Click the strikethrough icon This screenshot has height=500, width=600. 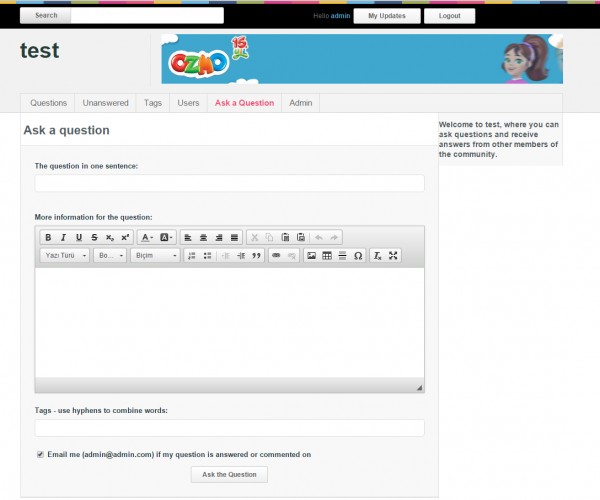point(94,237)
